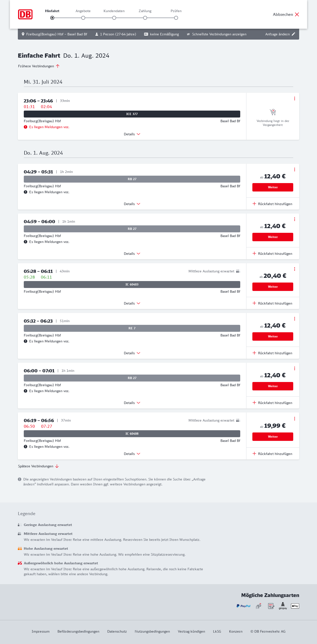Click the RB 27 bar for 04:59 train
Screen dimensions: 317x644
(132, 229)
